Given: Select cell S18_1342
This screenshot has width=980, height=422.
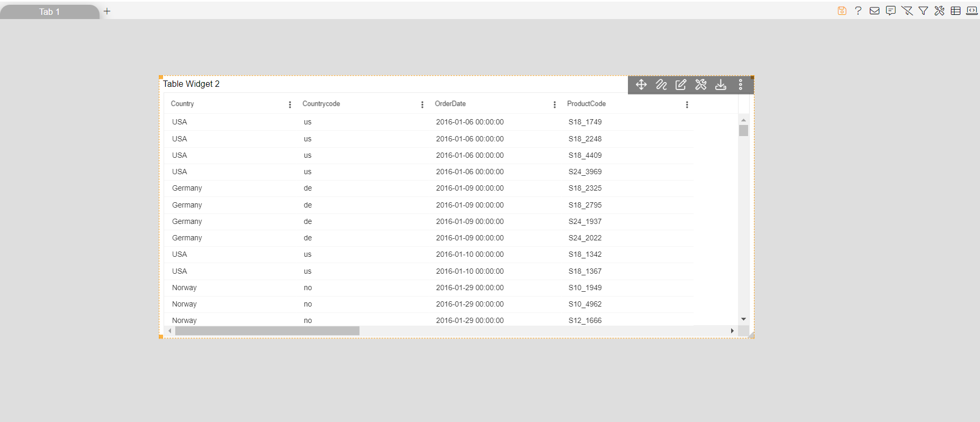Looking at the screenshot, I should coord(585,254).
